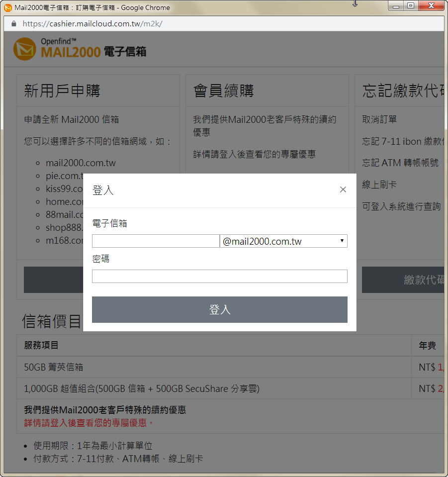Click the dark button under 新用戶申購 panel
Image resolution: width=448 pixels, height=477 pixels.
click(x=54, y=280)
